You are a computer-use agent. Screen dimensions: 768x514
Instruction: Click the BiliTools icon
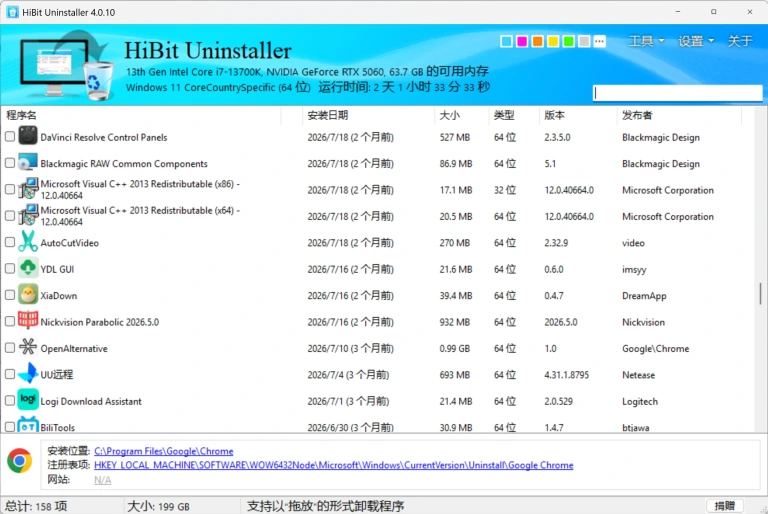coord(28,424)
